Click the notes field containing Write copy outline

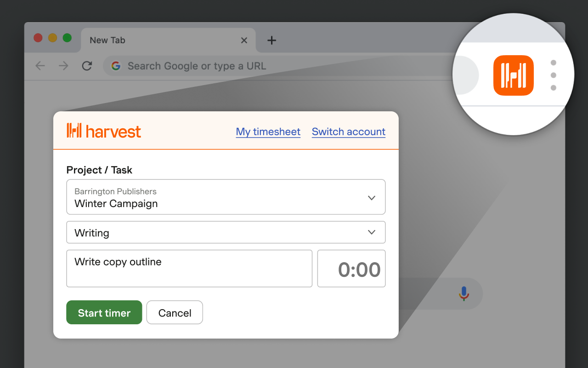(189, 269)
